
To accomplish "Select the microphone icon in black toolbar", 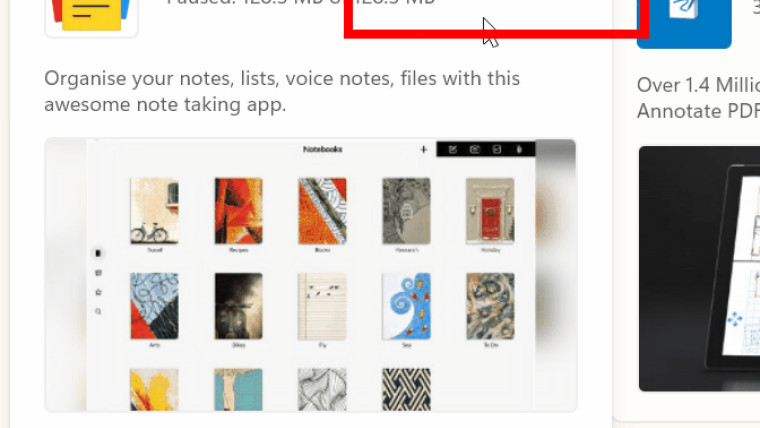I will click(519, 149).
